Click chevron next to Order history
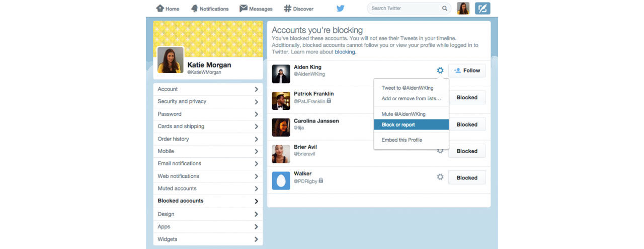The image size is (644, 249). click(256, 139)
